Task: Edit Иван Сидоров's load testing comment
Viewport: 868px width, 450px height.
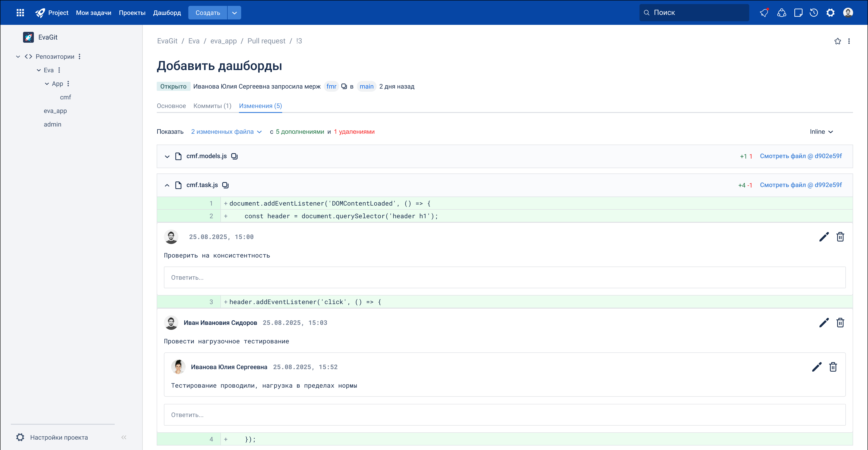Action: [x=824, y=323]
